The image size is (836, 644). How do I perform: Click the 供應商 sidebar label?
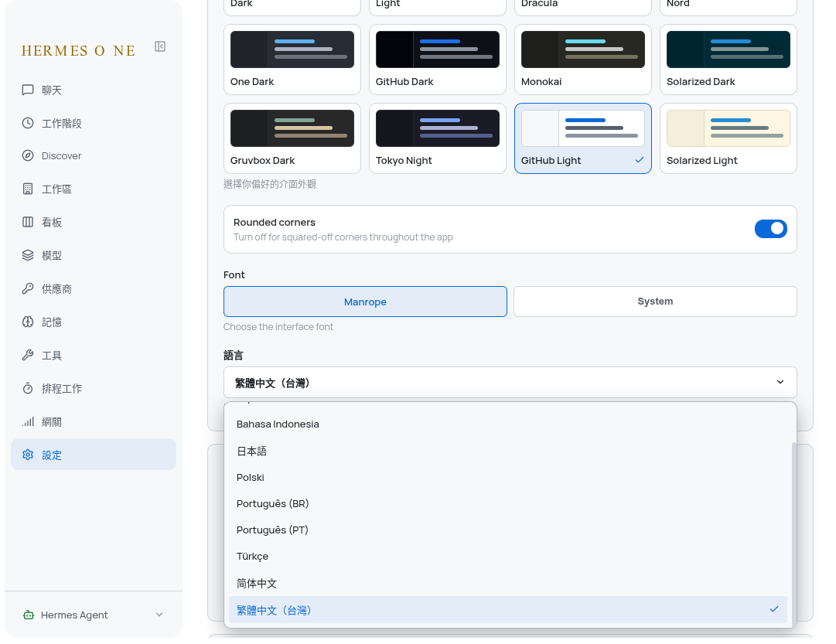pyautogui.click(x=56, y=289)
